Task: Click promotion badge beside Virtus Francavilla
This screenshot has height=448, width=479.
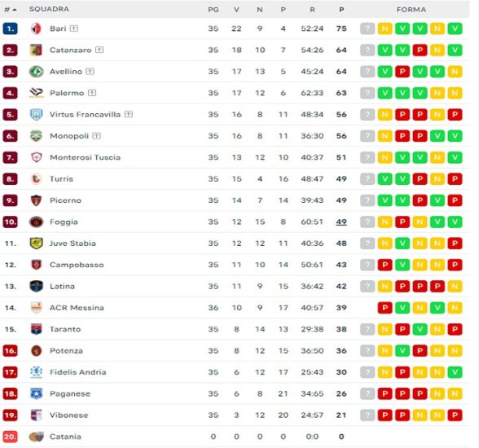Action: (129, 114)
